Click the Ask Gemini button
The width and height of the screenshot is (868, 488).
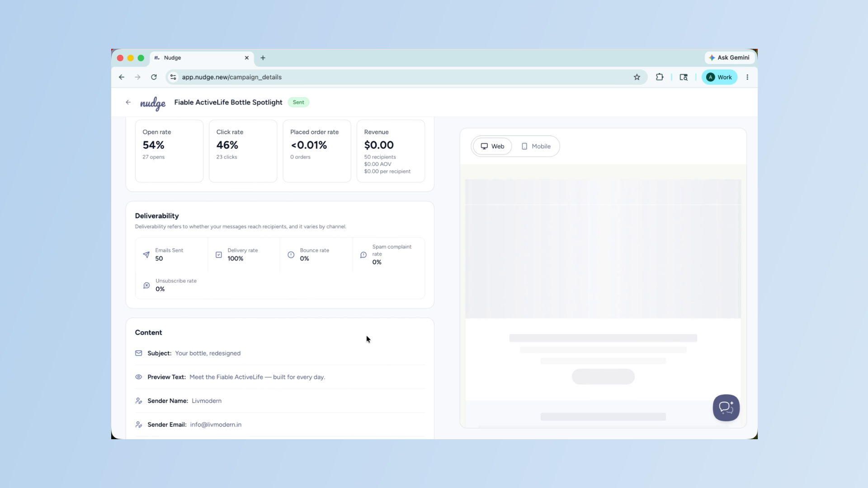(729, 57)
